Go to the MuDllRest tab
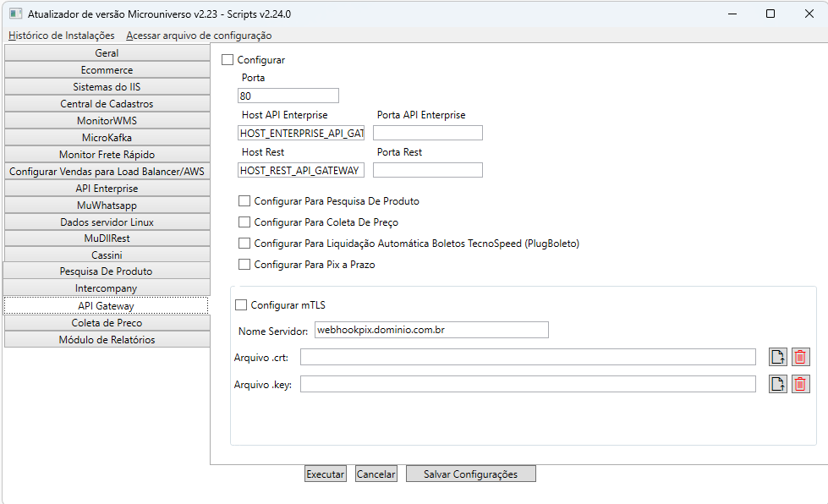 click(x=107, y=238)
